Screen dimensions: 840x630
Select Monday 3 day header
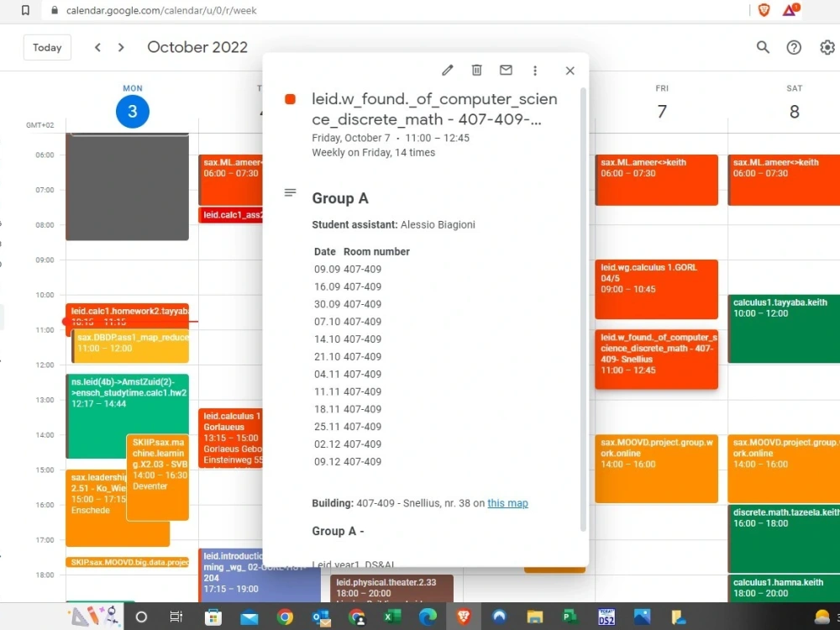(x=133, y=112)
